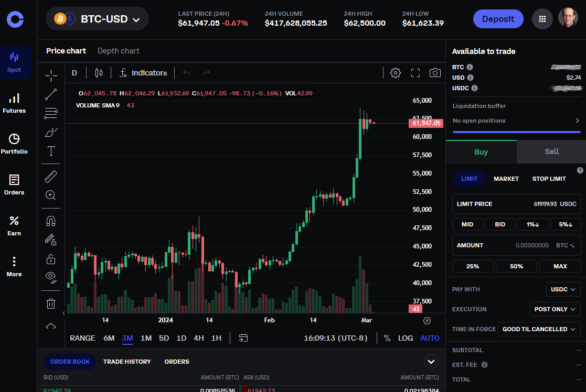This screenshot has width=586, height=392.
Task: Select the STOP LIMIT order type
Action: pos(549,179)
